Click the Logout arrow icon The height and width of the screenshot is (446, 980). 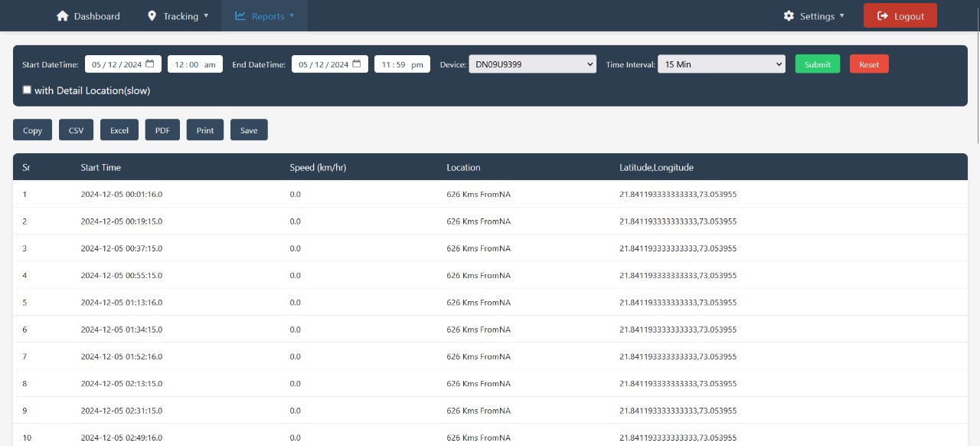(x=883, y=16)
